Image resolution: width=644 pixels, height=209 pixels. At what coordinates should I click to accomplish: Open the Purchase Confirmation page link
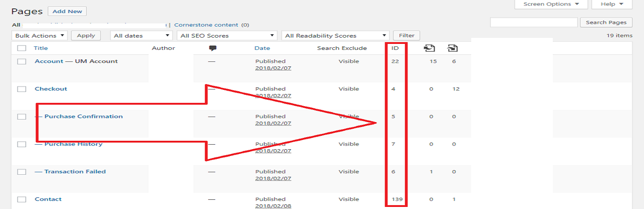(x=83, y=117)
